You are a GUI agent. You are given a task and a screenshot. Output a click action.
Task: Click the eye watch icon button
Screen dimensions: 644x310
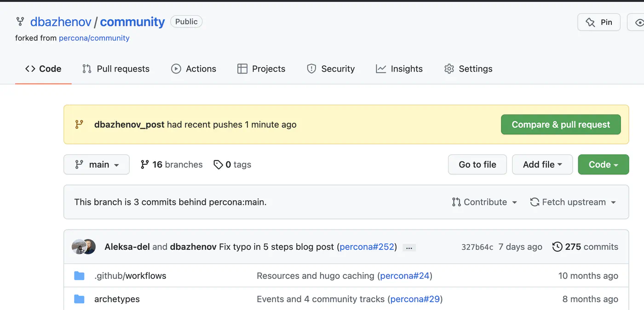(638, 22)
